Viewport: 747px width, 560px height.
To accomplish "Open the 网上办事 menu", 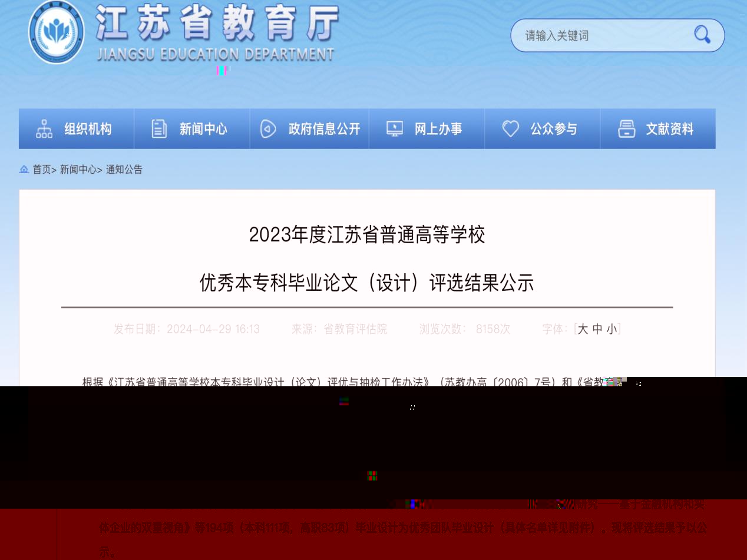I will [x=427, y=129].
